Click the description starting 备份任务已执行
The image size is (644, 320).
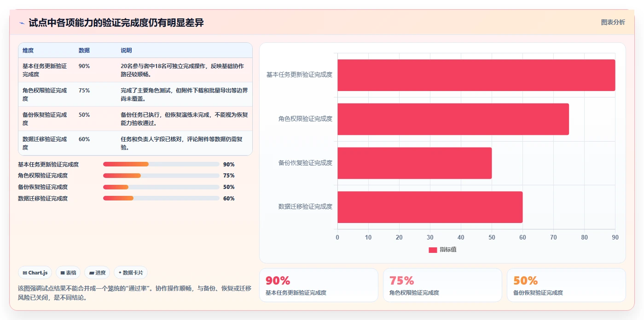pyautogui.click(x=184, y=119)
